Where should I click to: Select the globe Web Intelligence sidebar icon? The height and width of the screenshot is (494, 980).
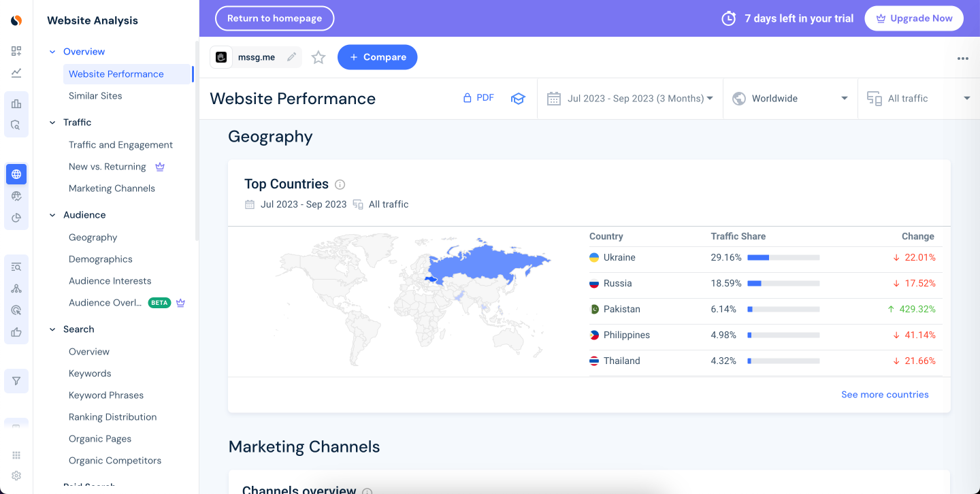tap(16, 174)
